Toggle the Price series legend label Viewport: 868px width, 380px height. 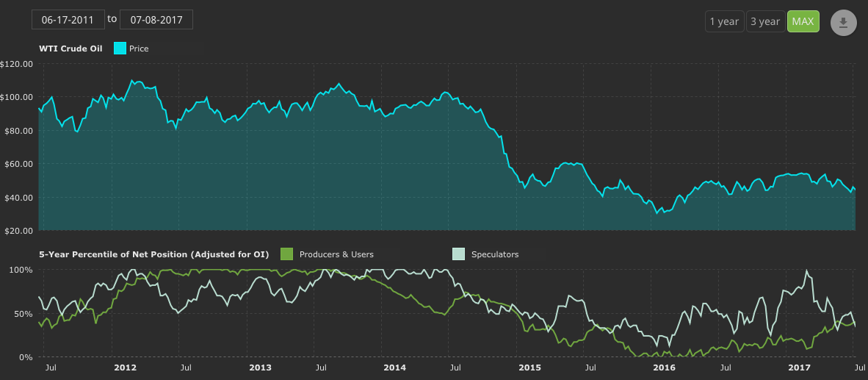tap(139, 49)
